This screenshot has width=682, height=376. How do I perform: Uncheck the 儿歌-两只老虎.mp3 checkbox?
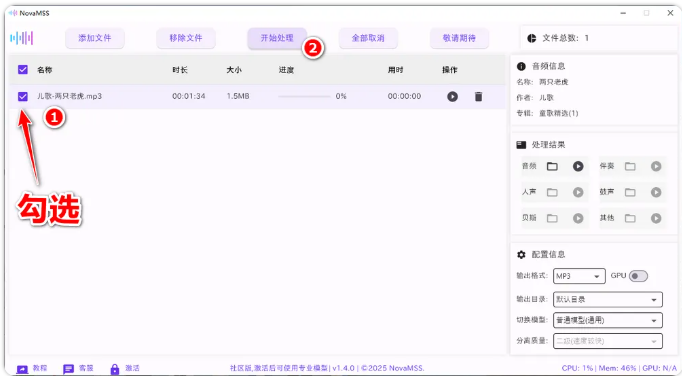click(23, 96)
